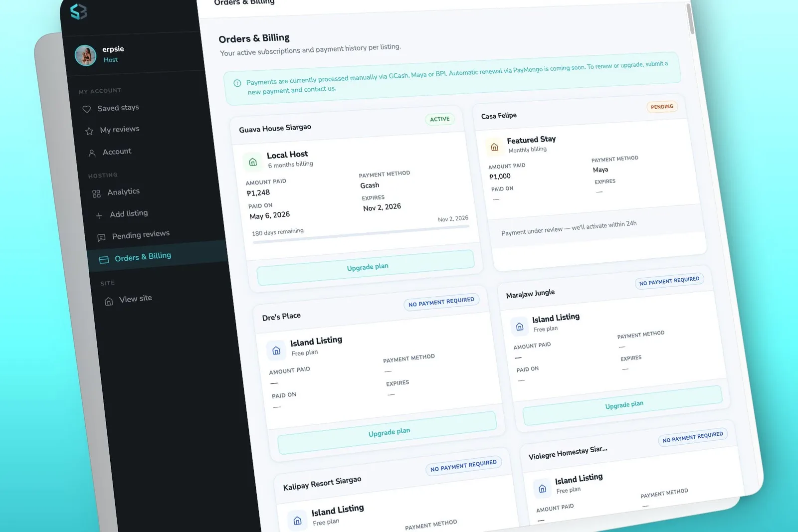Click Island Listing icon in Violegre Homestay card
The width and height of the screenshot is (798, 532).
(x=542, y=489)
